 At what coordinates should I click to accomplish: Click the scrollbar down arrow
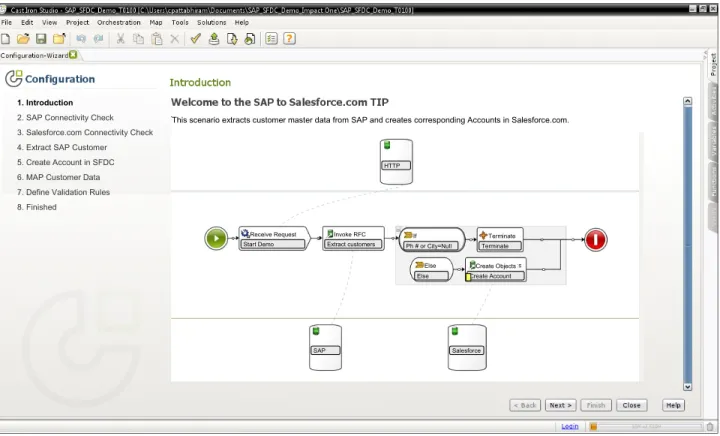pos(687,387)
